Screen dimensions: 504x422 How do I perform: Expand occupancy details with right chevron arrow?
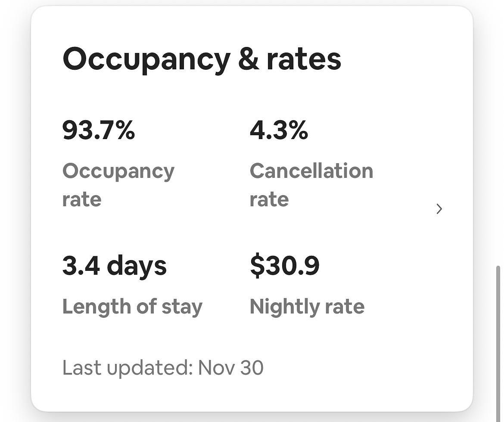(439, 209)
